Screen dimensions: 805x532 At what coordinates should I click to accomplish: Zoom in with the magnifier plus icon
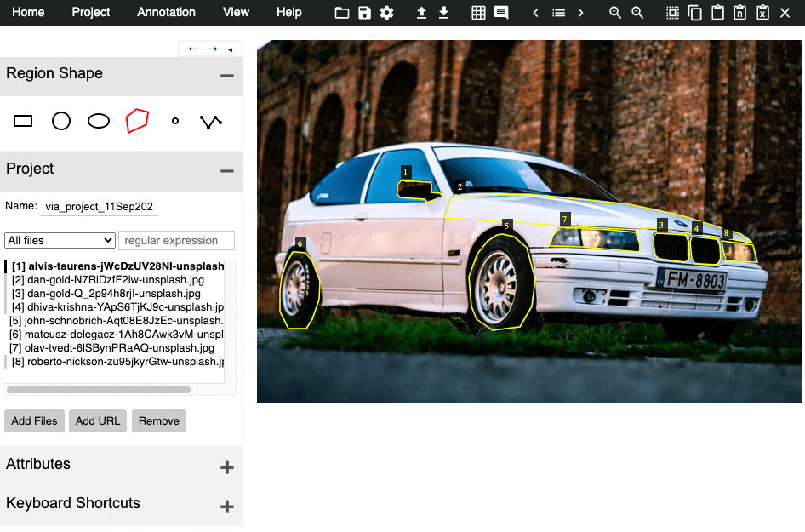click(615, 13)
